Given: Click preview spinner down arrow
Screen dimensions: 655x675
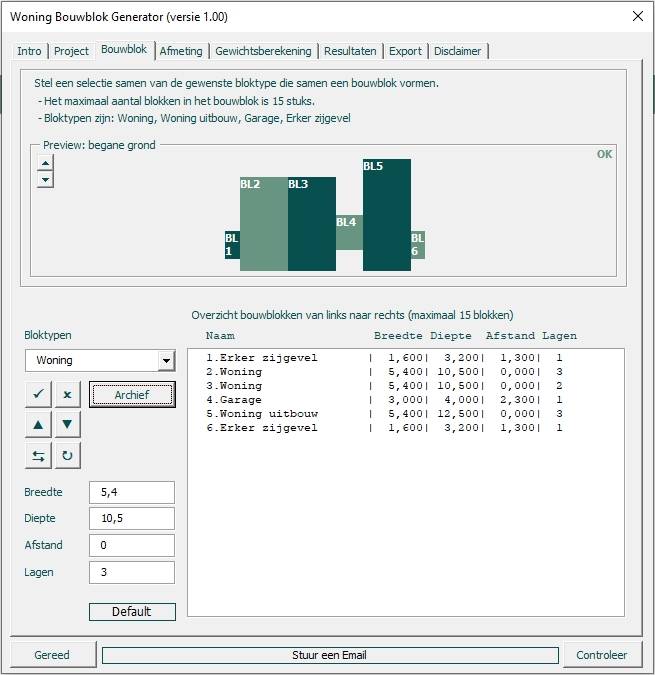Looking at the screenshot, I should 45,180.
